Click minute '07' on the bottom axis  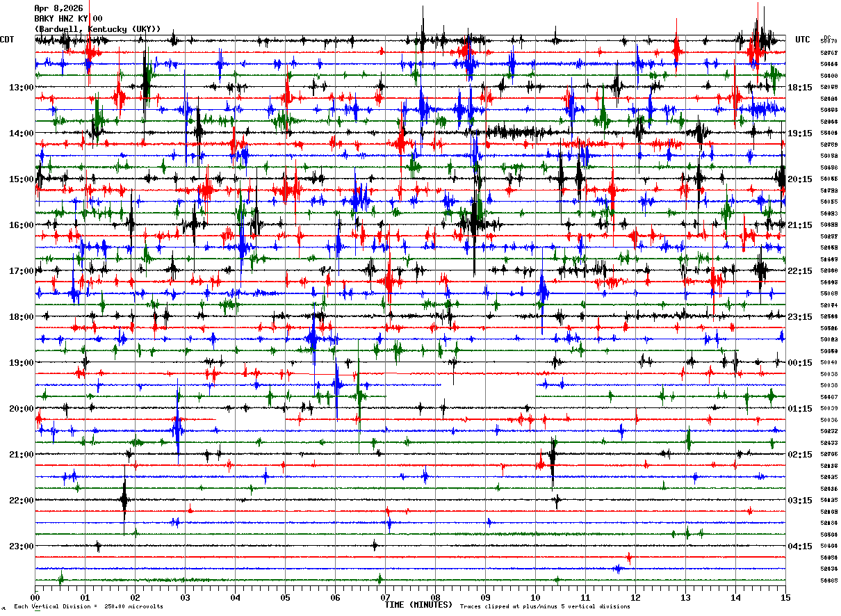(385, 597)
